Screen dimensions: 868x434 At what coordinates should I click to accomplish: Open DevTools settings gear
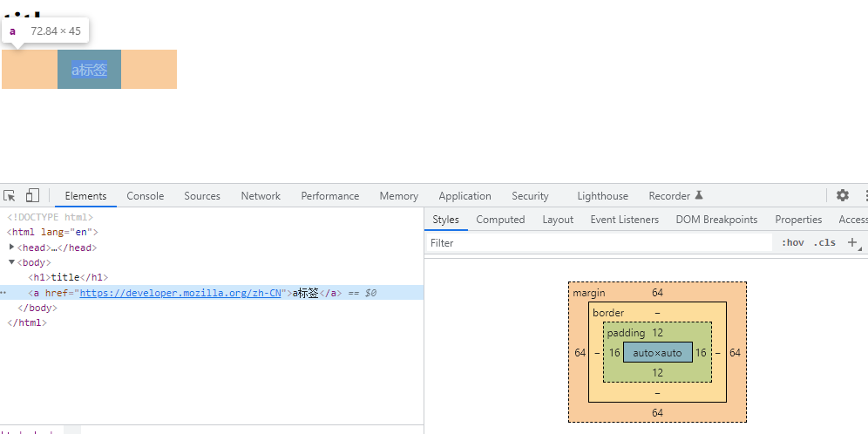pos(843,195)
